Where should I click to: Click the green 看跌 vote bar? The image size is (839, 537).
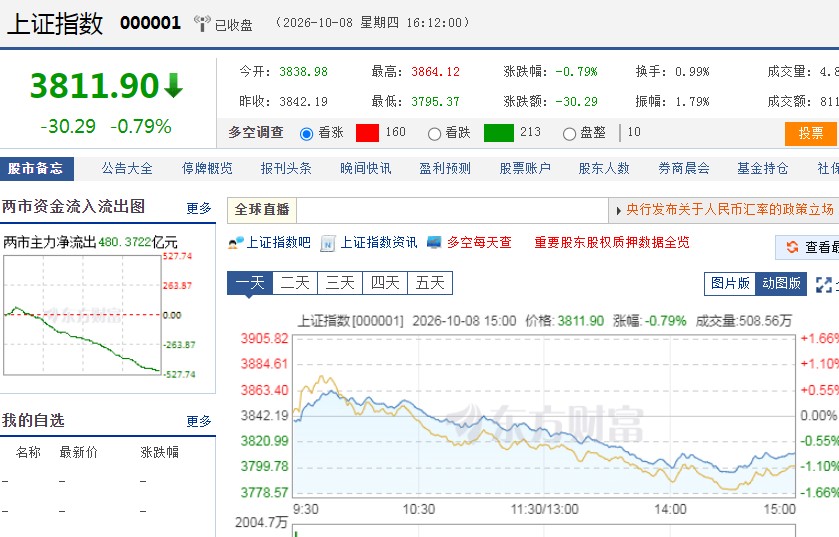pos(498,133)
